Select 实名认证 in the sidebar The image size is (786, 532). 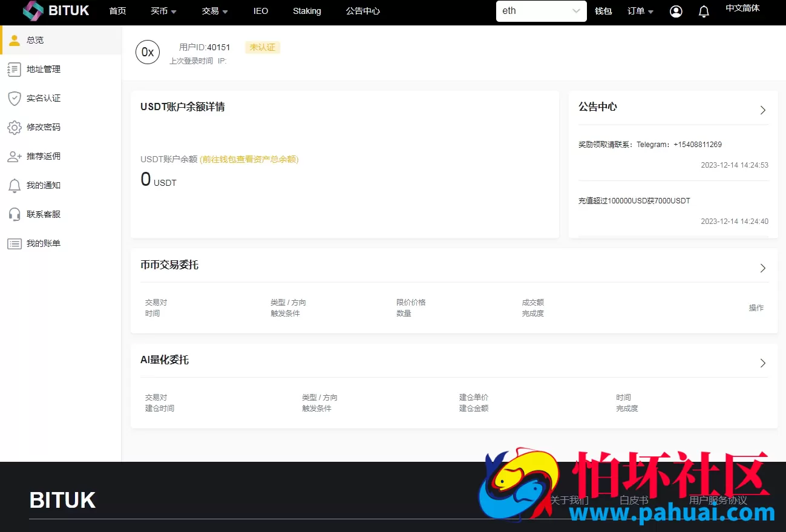click(61, 98)
